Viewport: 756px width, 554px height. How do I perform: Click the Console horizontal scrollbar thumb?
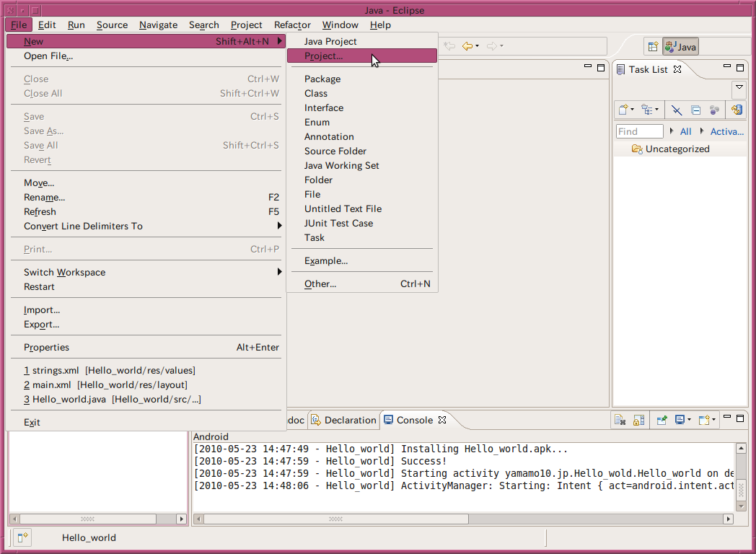335,519
